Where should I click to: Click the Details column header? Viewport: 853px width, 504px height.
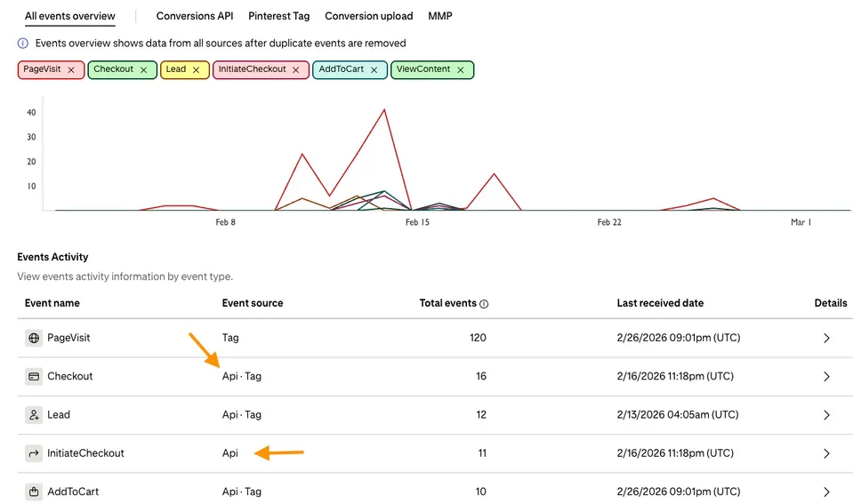[x=831, y=303]
